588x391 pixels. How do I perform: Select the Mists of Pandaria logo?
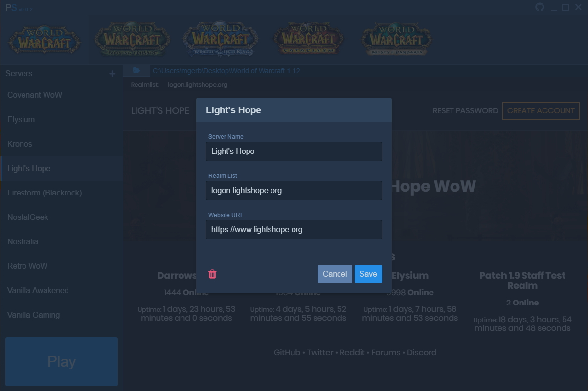397,39
